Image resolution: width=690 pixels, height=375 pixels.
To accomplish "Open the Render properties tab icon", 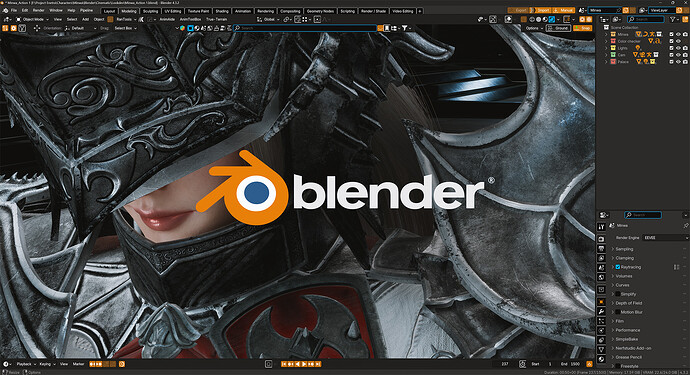I will click(x=601, y=239).
